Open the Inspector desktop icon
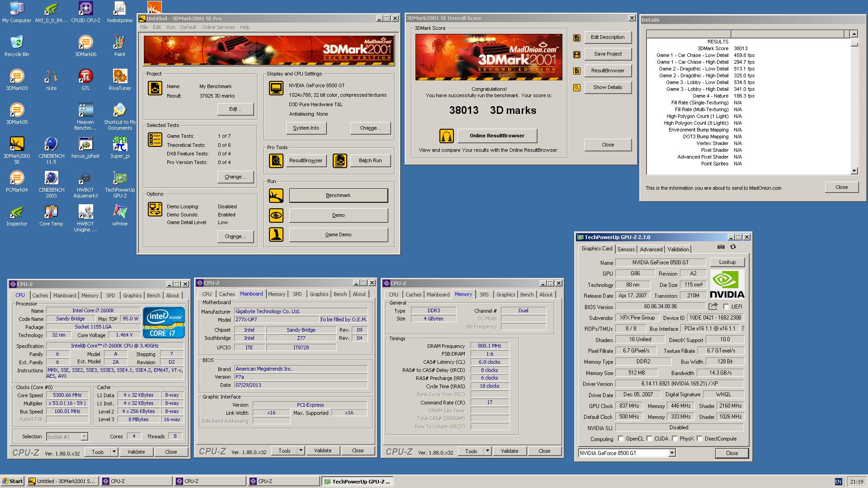 click(17, 216)
